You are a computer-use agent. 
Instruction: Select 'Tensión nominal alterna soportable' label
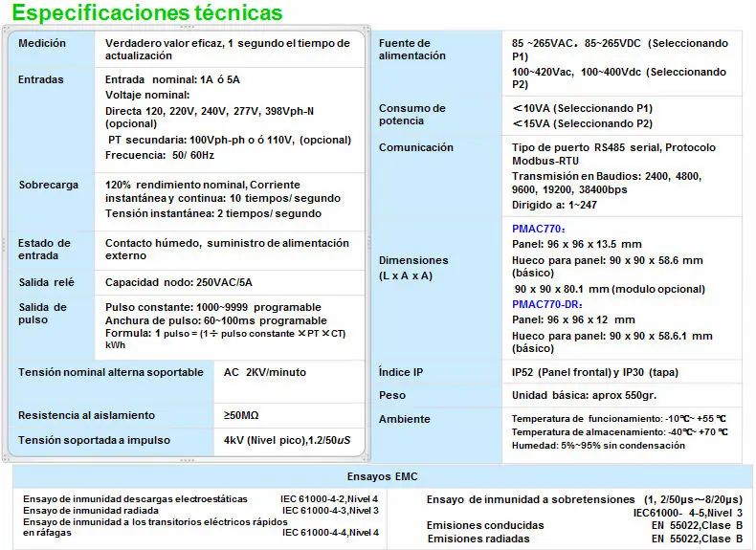(111, 372)
